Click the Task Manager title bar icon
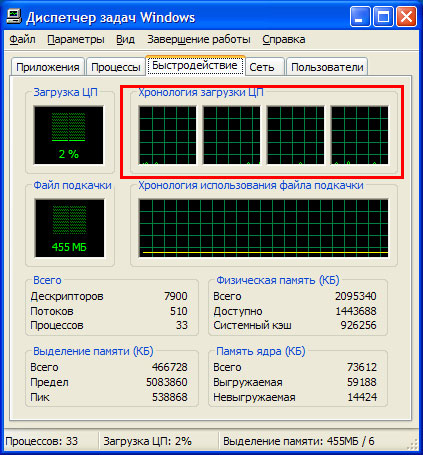This screenshot has width=423, height=455. tap(14, 16)
